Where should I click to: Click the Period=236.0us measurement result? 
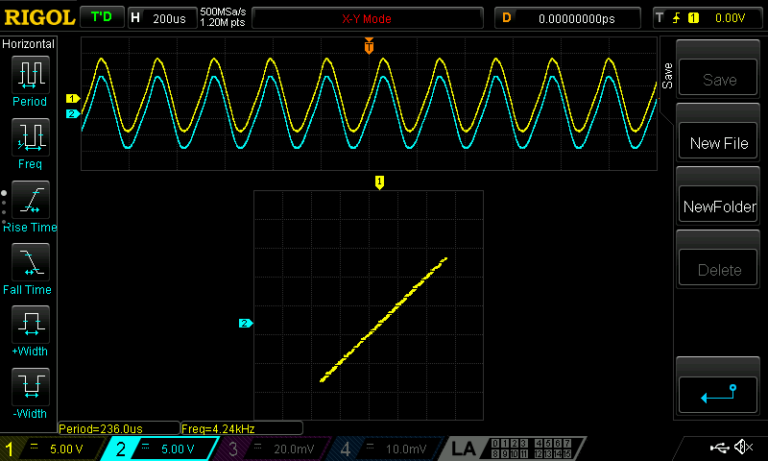119,429
